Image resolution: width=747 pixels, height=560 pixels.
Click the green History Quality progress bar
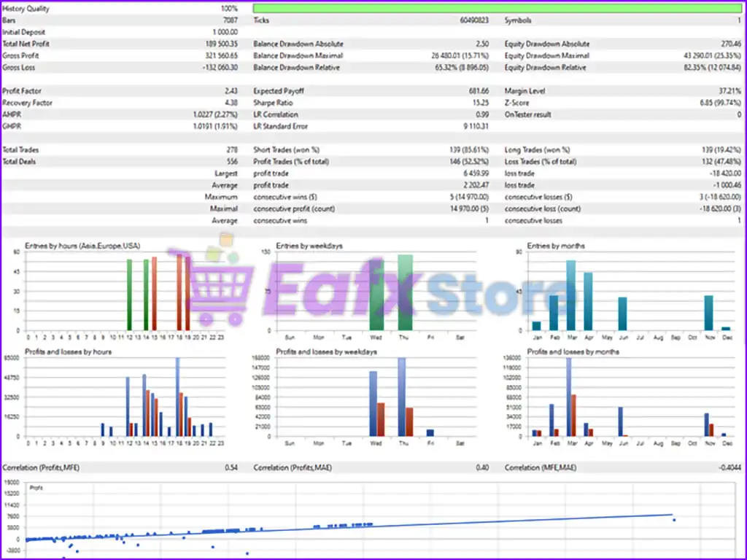[498, 8]
